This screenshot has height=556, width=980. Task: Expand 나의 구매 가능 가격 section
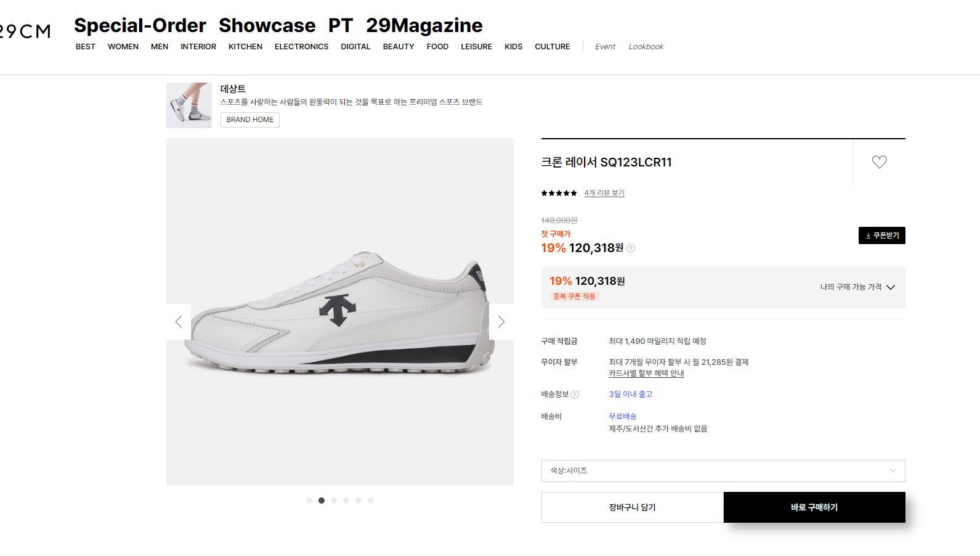pos(857,287)
